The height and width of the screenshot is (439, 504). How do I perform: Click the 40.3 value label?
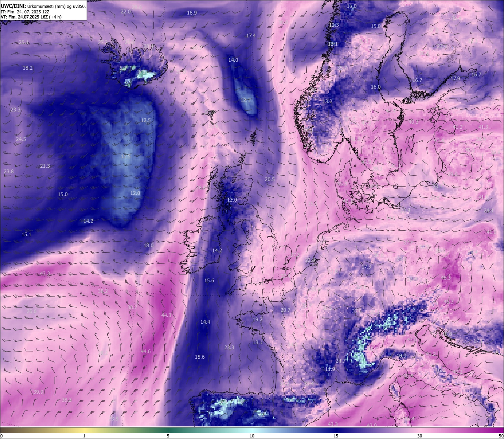click(413, 122)
